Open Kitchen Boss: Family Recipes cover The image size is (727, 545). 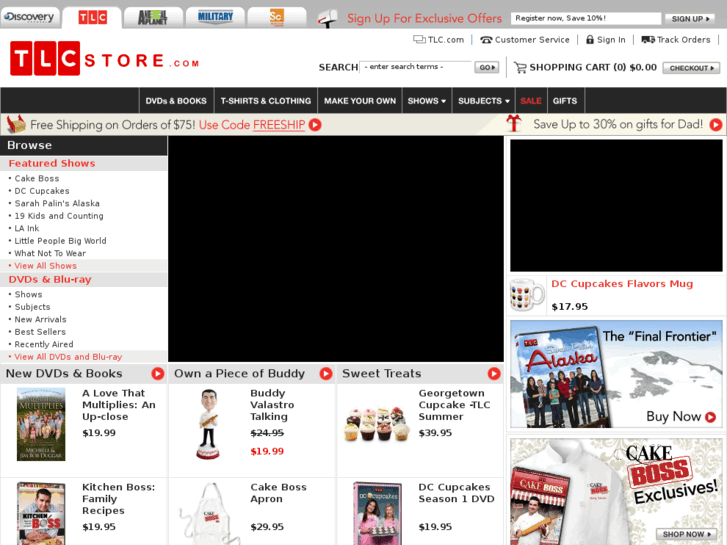tap(41, 513)
